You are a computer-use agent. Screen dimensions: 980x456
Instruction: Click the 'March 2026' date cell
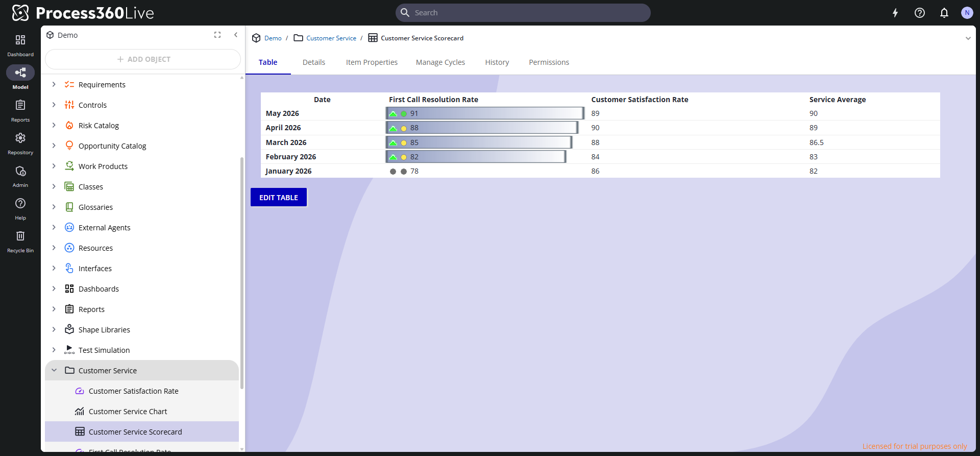286,142
